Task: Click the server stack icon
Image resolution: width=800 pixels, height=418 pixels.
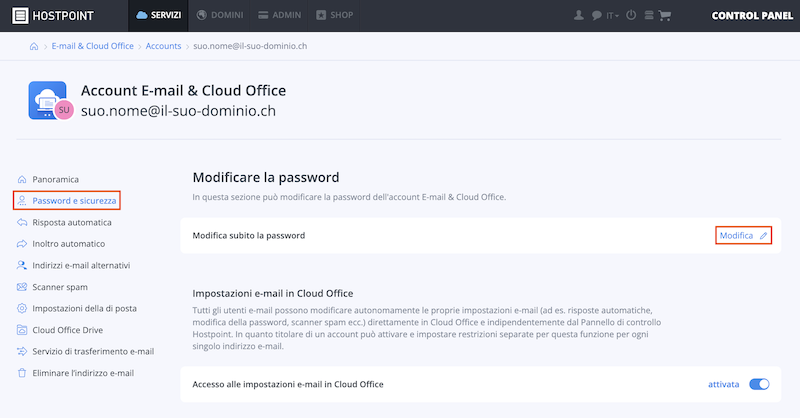Action: 648,15
